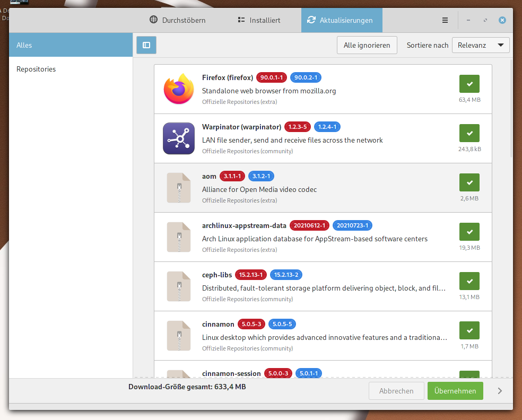Image resolution: width=522 pixels, height=420 pixels.
Task: Open the Relevanz sort dropdown
Action: 481,45
